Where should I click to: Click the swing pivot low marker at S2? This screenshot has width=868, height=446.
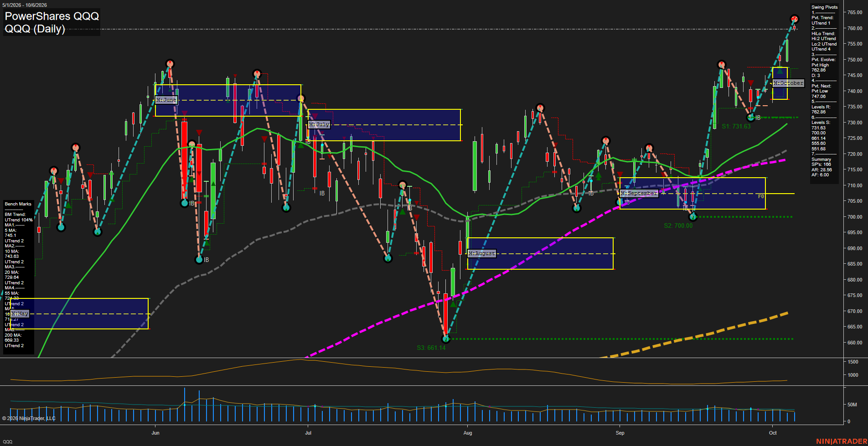point(693,217)
